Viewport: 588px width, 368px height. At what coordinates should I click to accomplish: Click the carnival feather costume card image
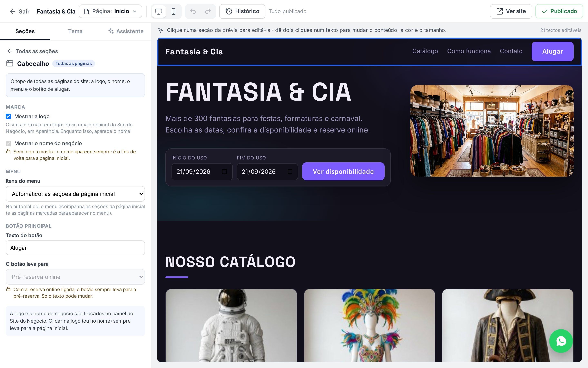369,325
